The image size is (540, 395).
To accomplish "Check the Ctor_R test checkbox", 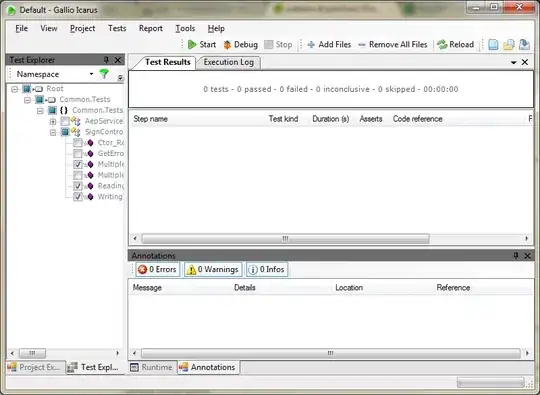I will [x=77, y=143].
